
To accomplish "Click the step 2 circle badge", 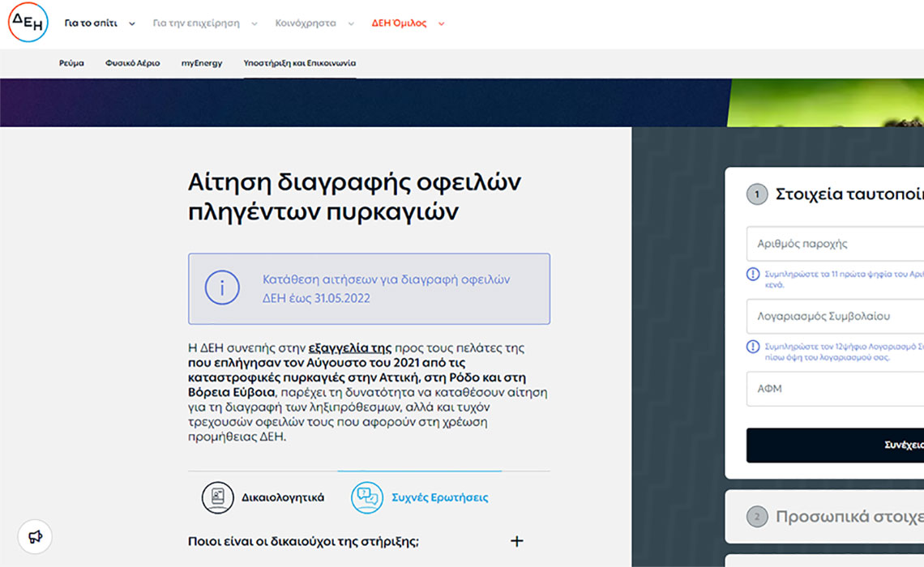I will [x=757, y=516].
